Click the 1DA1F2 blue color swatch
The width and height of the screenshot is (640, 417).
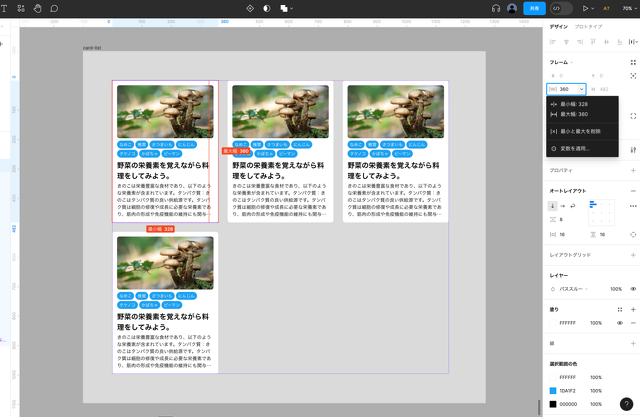pyautogui.click(x=553, y=391)
